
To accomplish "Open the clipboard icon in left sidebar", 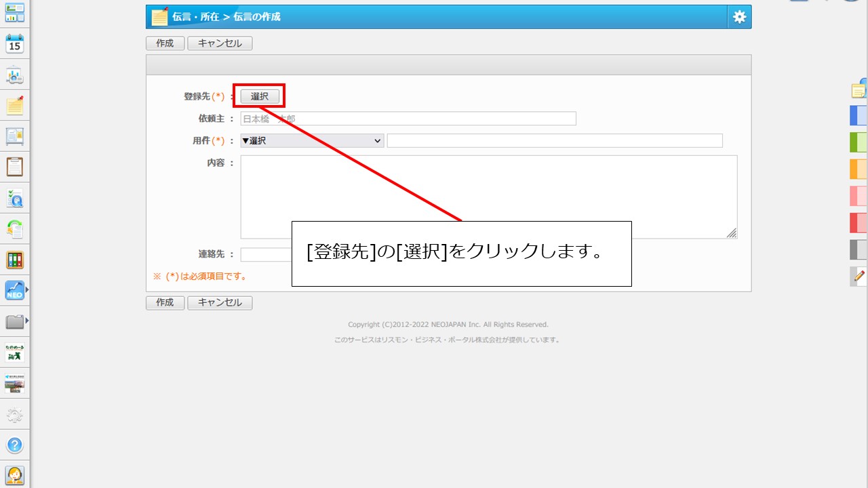I will (x=14, y=167).
